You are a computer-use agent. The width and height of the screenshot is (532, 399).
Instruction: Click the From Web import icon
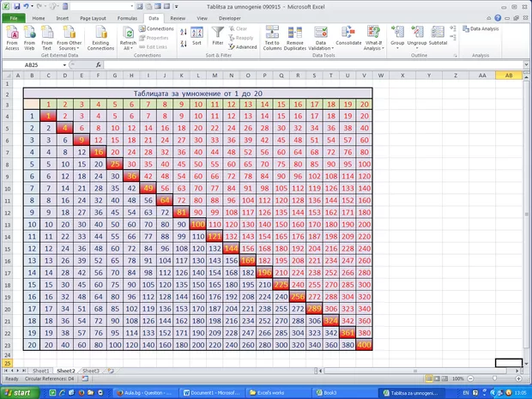pos(30,38)
